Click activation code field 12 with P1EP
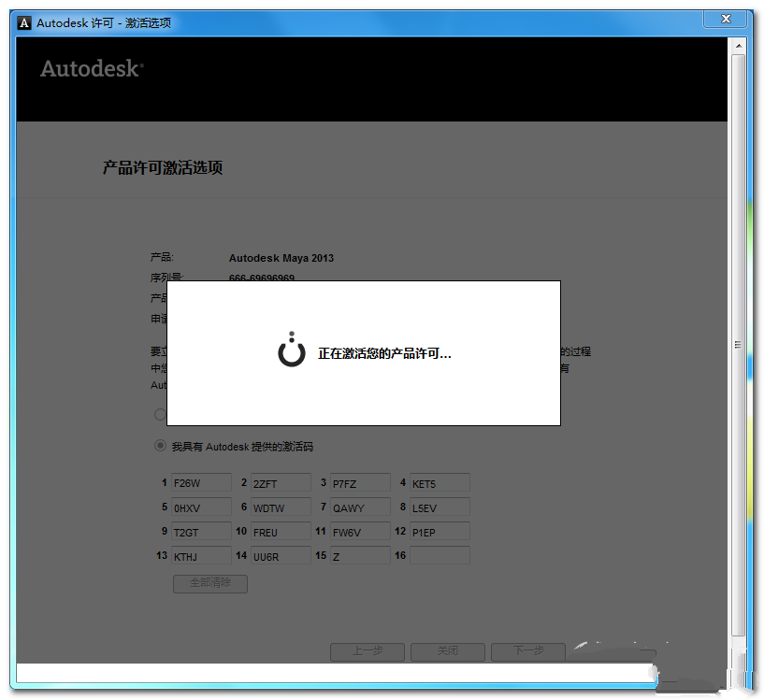Screen dimensions: 764x700 coord(440,531)
